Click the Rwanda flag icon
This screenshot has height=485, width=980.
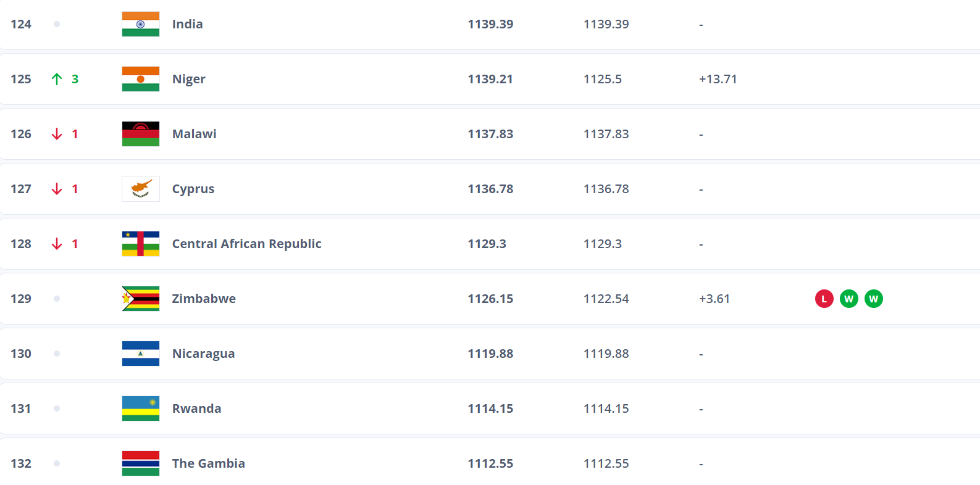(x=141, y=408)
